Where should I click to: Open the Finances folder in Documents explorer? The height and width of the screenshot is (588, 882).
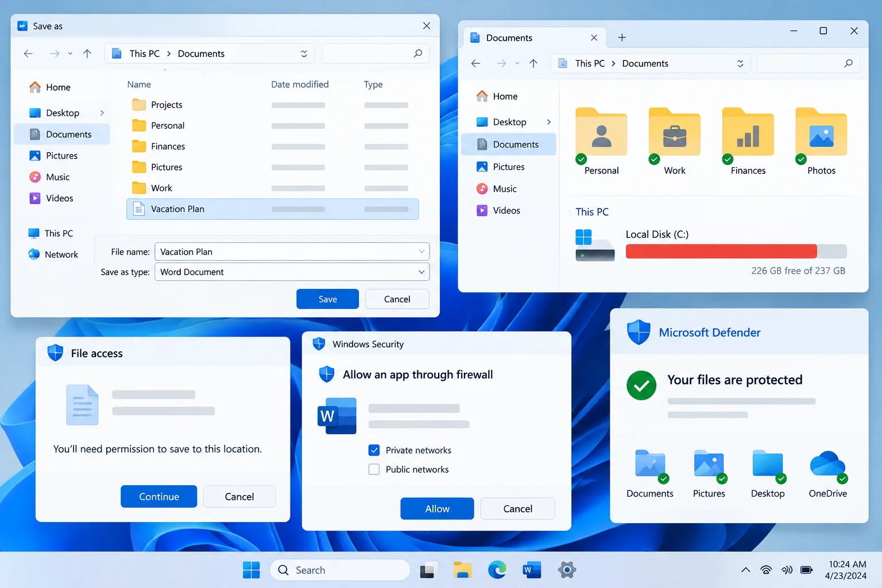[x=748, y=142]
